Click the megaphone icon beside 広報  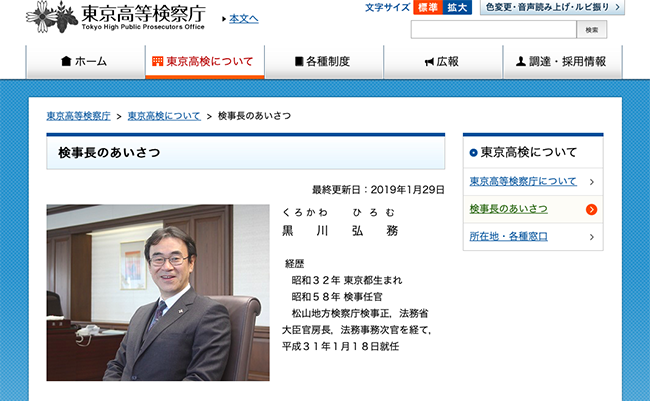428,62
